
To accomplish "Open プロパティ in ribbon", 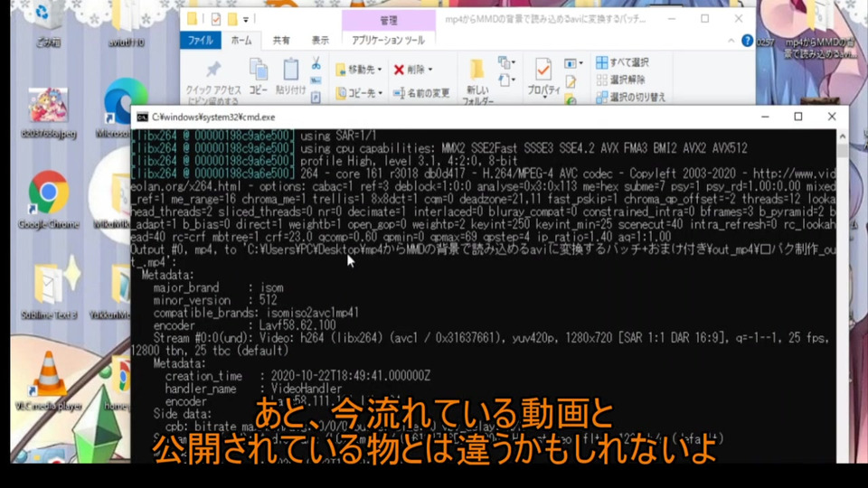I will coord(543,78).
